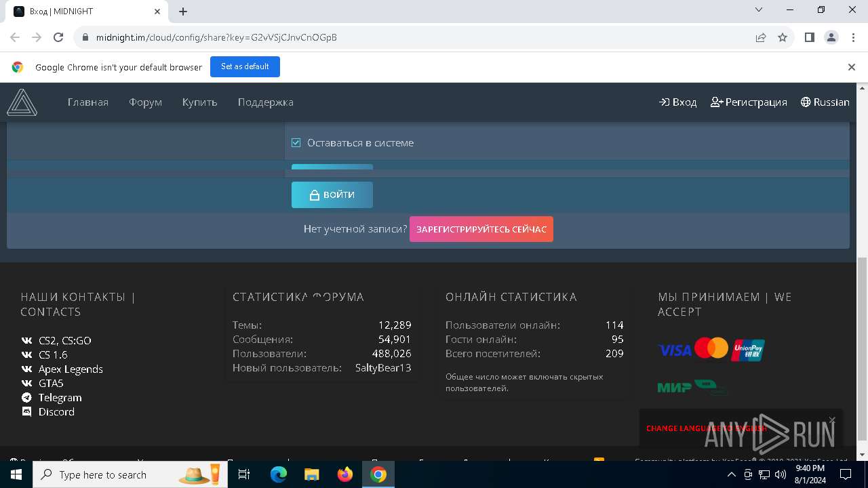Click the UnionPay payment logo

748,350
